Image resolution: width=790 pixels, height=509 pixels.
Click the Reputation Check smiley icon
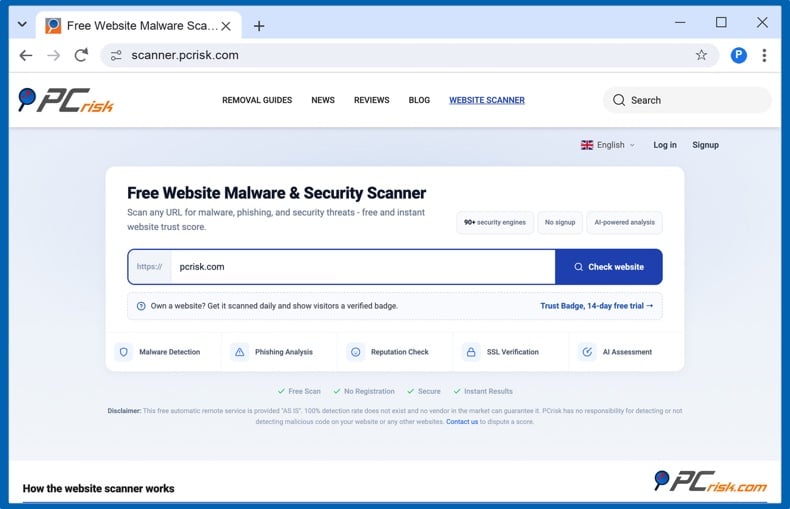355,352
